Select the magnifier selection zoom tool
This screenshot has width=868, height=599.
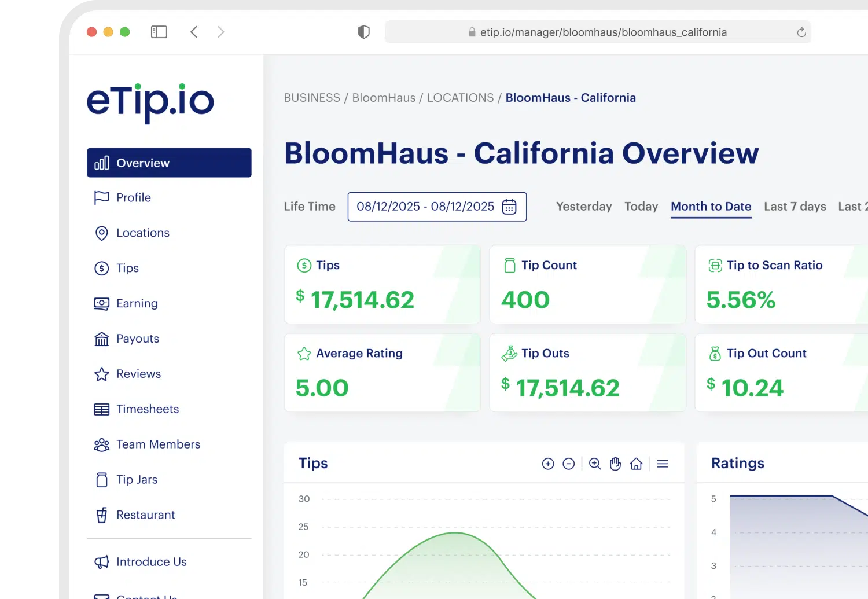[595, 464]
